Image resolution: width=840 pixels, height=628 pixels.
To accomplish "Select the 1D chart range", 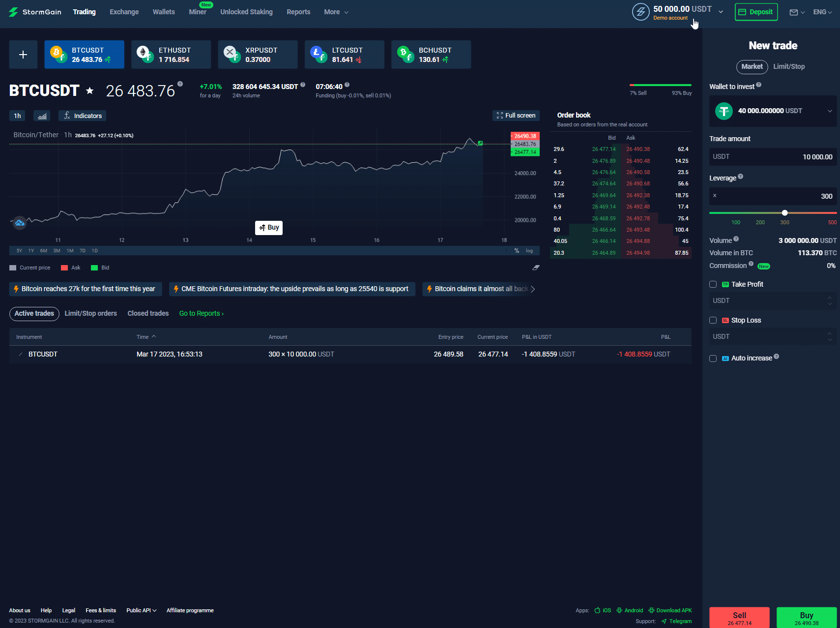I will (x=95, y=251).
